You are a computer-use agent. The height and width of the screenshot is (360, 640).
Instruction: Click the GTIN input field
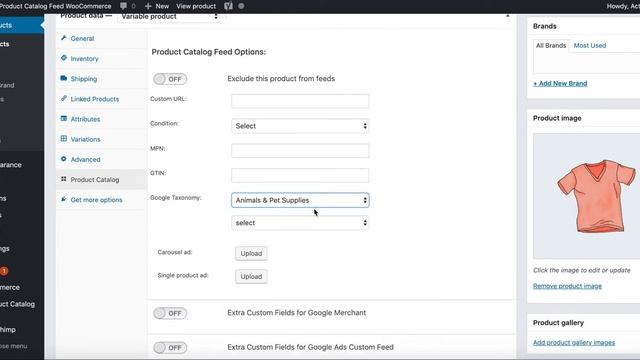pyautogui.click(x=300, y=176)
